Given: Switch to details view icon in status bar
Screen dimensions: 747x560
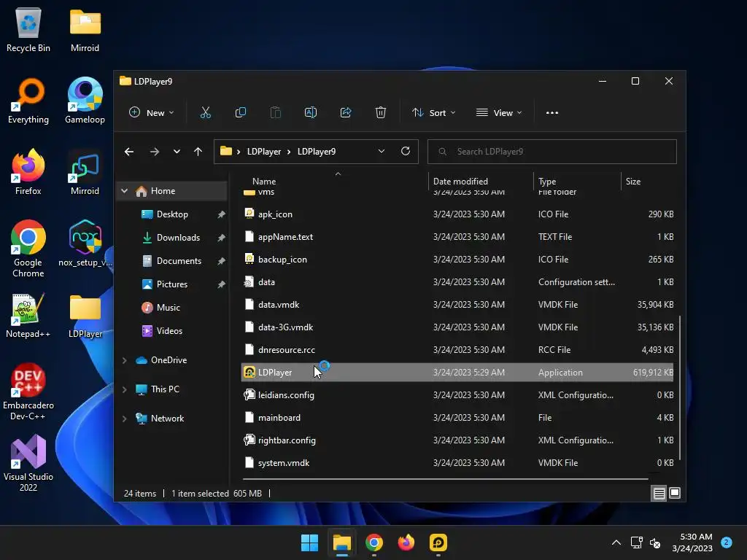Looking at the screenshot, I should (x=659, y=494).
